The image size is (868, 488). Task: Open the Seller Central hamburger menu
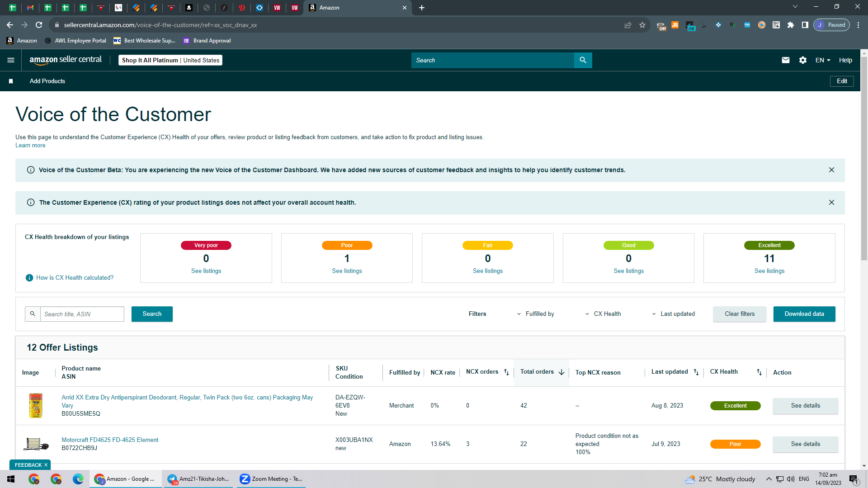(x=11, y=60)
